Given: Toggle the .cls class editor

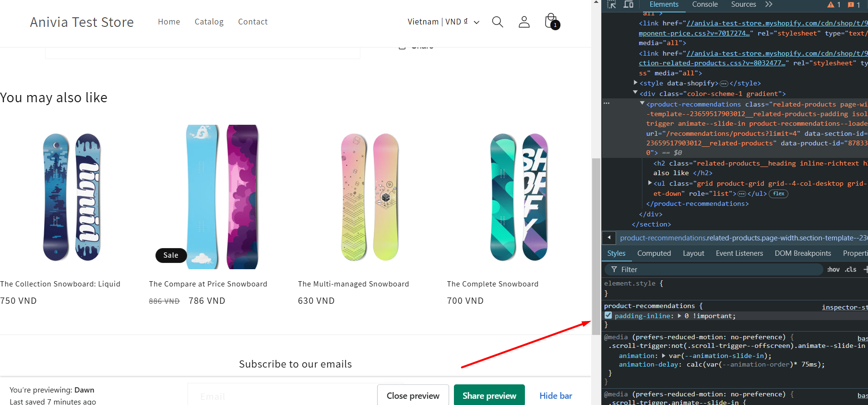Looking at the screenshot, I should point(851,270).
